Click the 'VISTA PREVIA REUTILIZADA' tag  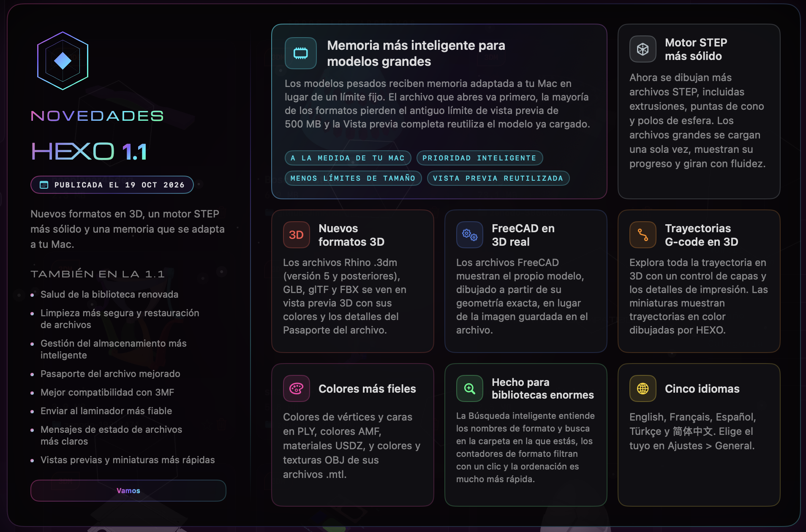click(498, 178)
